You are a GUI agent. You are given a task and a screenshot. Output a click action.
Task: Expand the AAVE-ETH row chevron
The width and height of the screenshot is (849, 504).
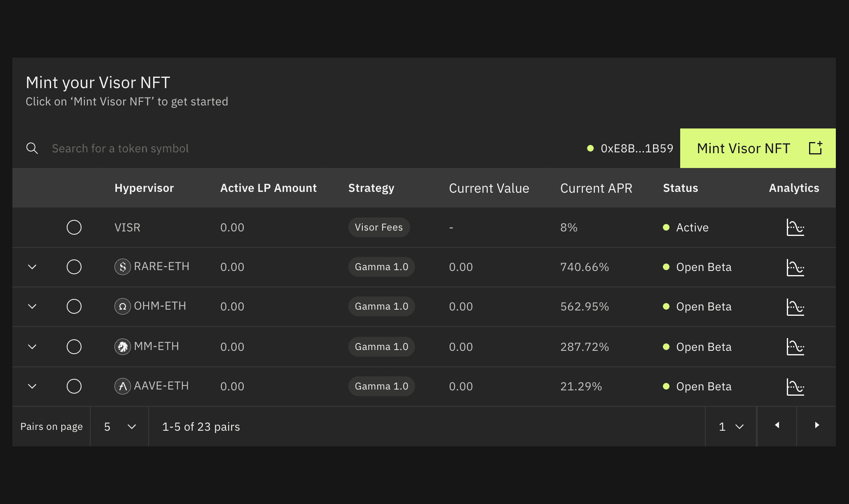point(32,386)
